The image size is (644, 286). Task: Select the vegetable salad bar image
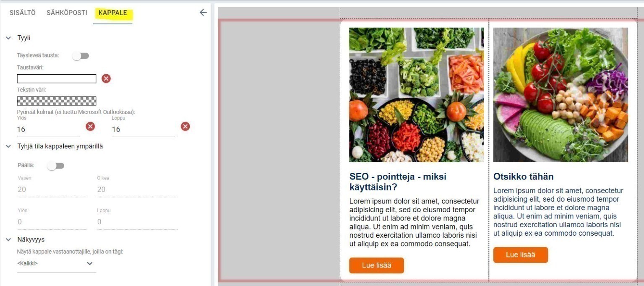(x=417, y=95)
